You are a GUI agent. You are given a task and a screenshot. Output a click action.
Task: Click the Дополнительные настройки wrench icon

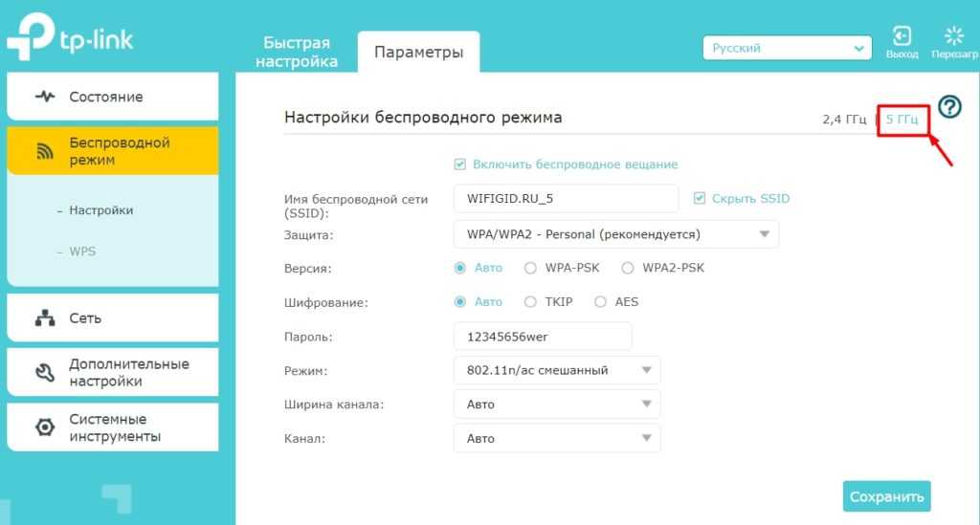[45, 373]
